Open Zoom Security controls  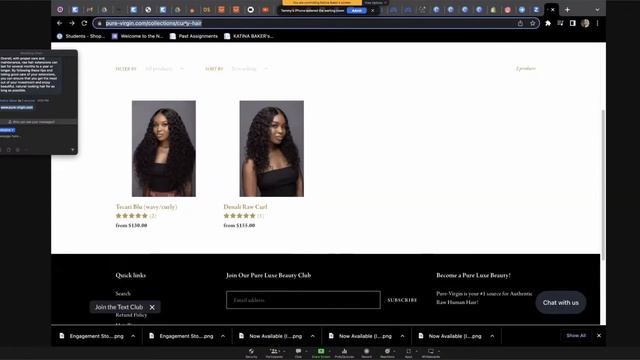pyautogui.click(x=251, y=353)
